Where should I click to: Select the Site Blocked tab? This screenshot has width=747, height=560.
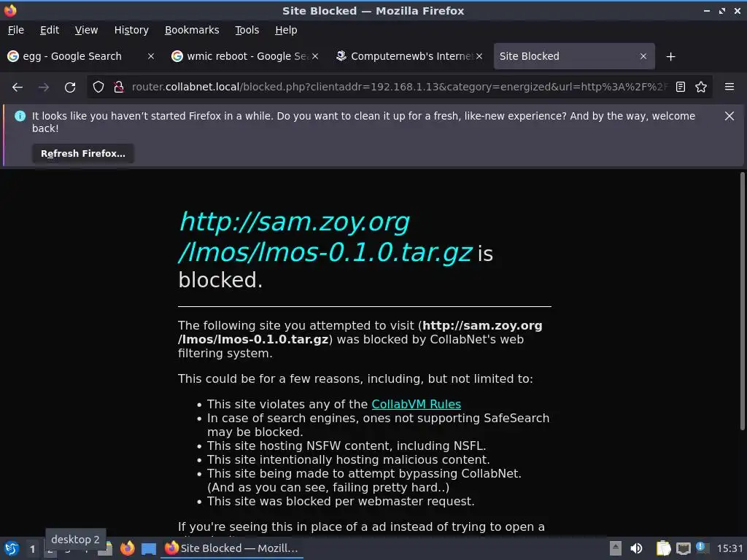pyautogui.click(x=574, y=56)
